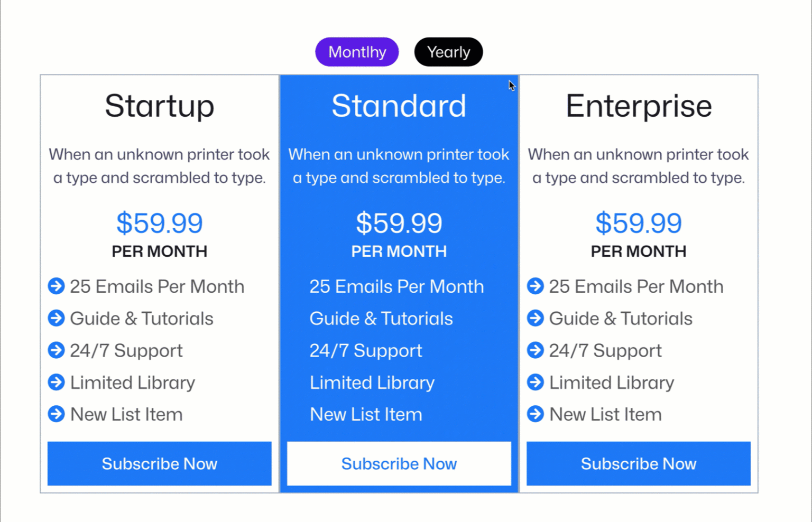Click the Enterprise plan title
The width and height of the screenshot is (812, 522).
pyautogui.click(x=639, y=106)
